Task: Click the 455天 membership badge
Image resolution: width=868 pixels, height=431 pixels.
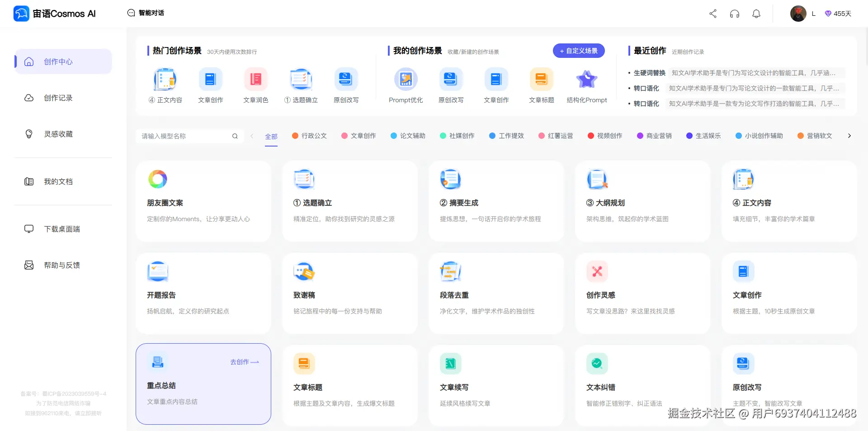Action: click(838, 14)
